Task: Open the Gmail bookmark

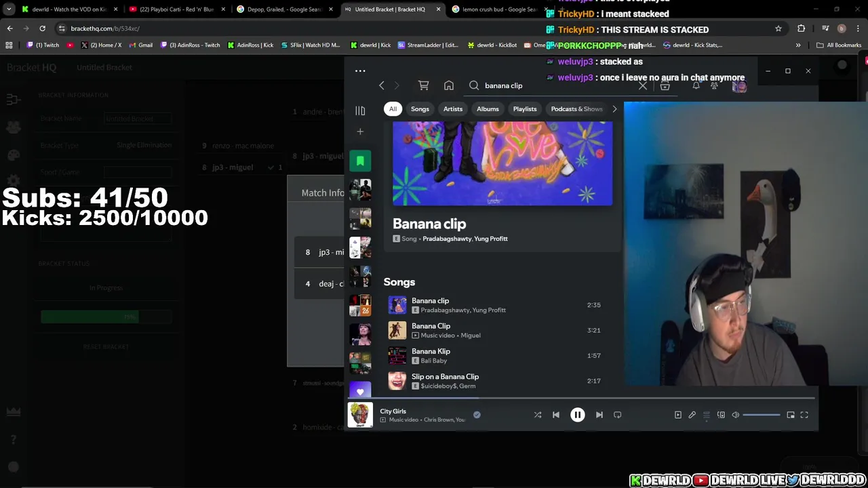Action: click(141, 45)
